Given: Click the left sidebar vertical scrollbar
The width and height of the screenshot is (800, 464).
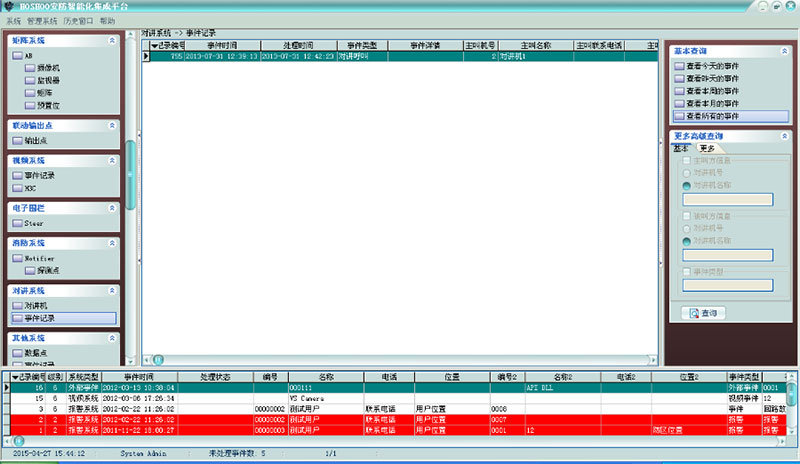Looking at the screenshot, I should [x=129, y=180].
